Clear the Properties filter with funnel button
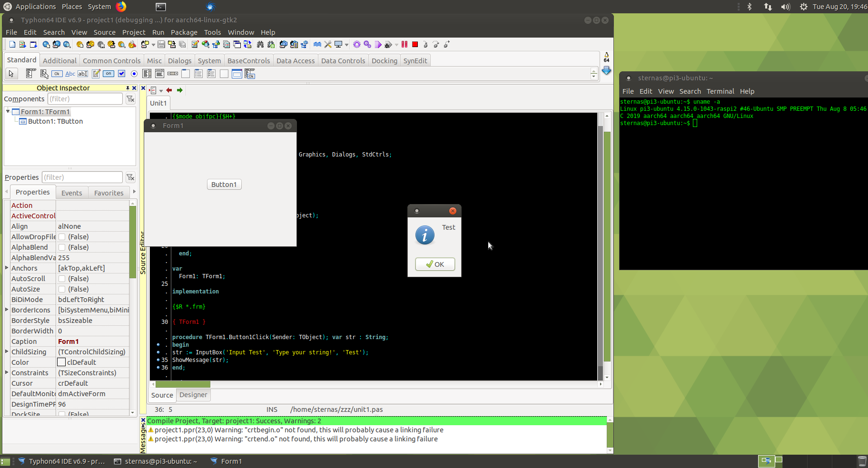The height and width of the screenshot is (468, 868). click(130, 177)
